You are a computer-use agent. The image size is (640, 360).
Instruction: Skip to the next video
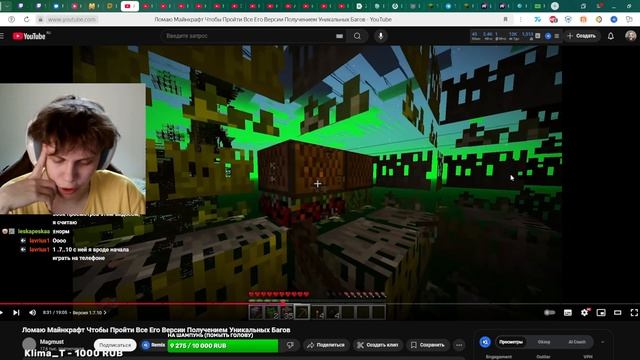tap(16, 312)
